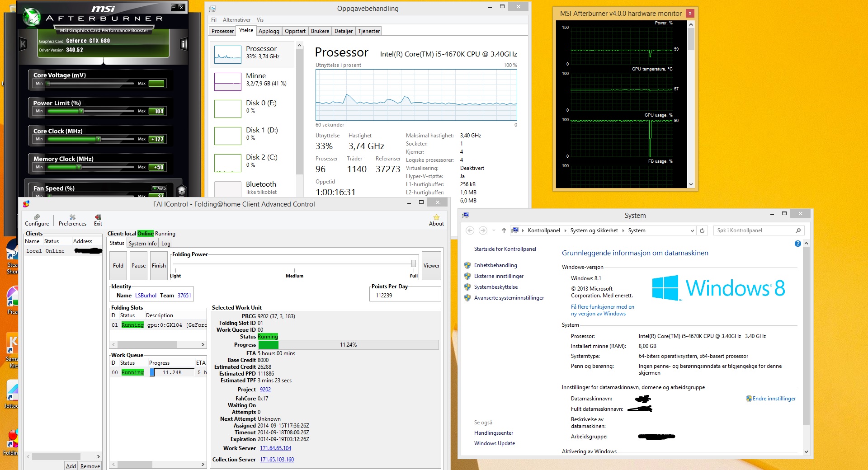Switch to Brukere tab
This screenshot has height=470, width=868.
tap(320, 31)
